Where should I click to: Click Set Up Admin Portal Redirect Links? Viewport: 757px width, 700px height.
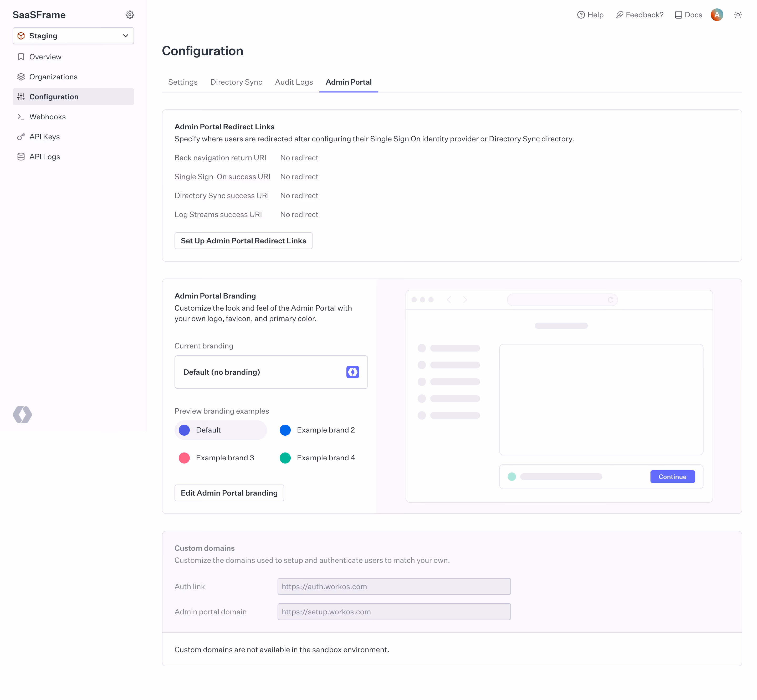pos(243,241)
